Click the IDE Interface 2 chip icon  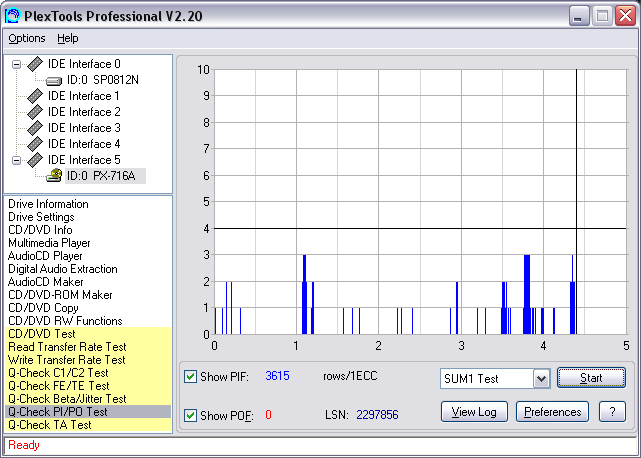(35, 112)
